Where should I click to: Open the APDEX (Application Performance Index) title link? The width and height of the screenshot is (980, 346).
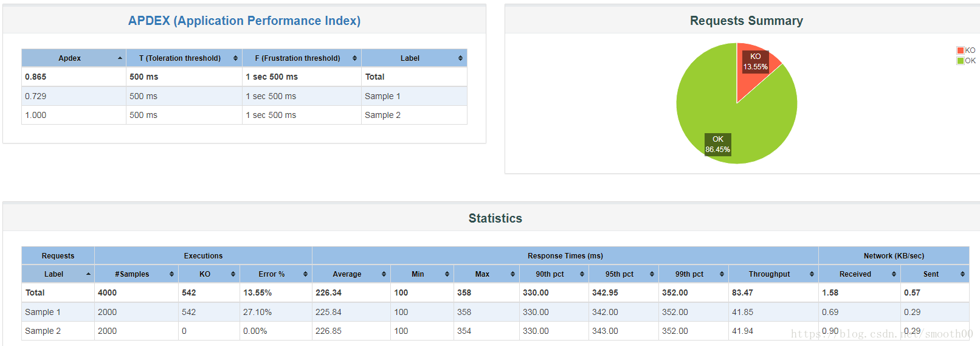pyautogui.click(x=244, y=21)
